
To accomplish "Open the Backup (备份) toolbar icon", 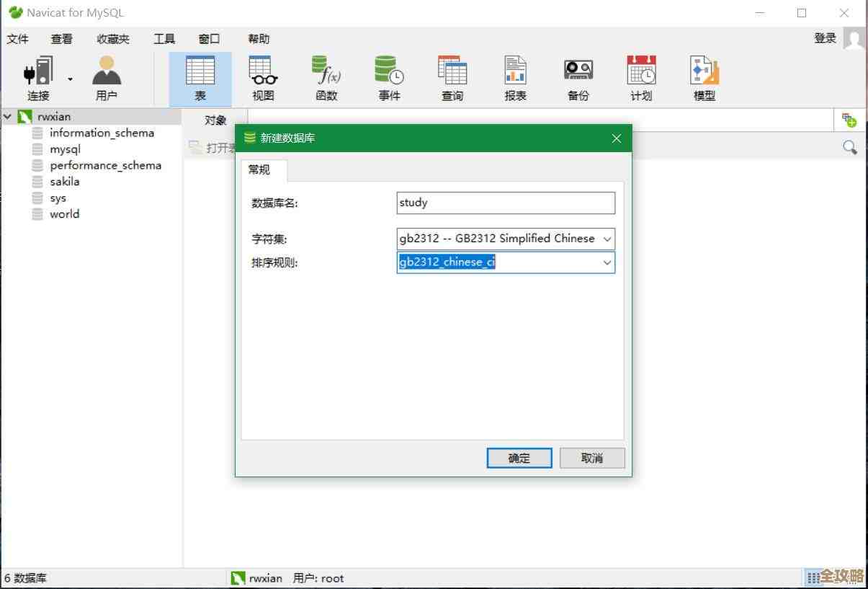I will (x=578, y=79).
